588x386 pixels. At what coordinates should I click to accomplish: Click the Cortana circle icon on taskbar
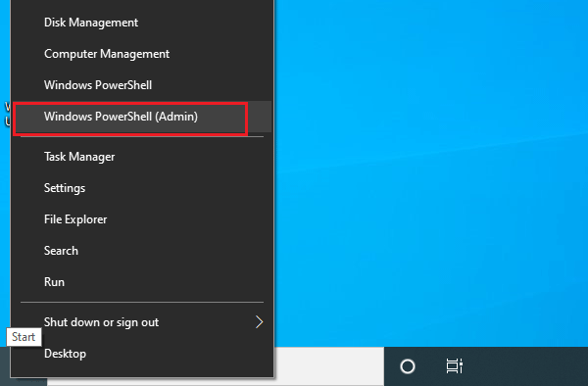(x=408, y=366)
